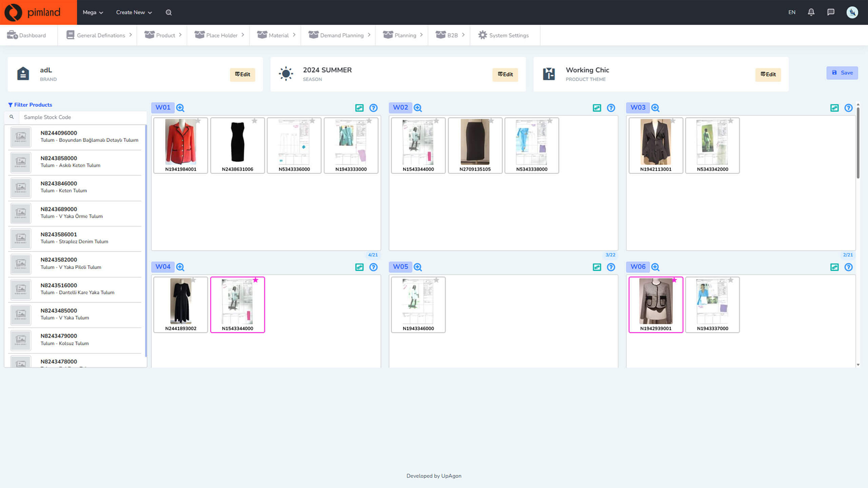
Task: Click the stock code search icon in Filter Products
Action: (x=11, y=117)
